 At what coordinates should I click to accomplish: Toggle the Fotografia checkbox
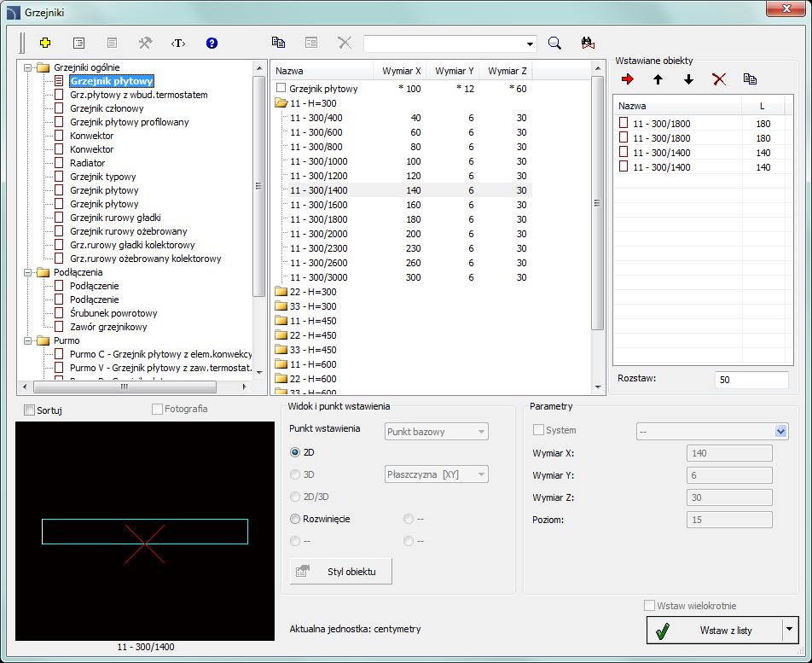[157, 410]
